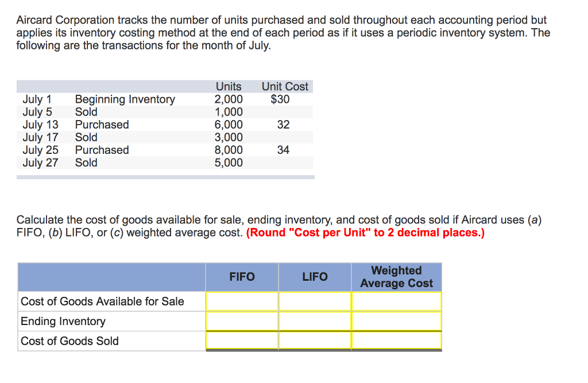
Task: Click the July 1 Beginning Inventory row
Action: click(165, 99)
